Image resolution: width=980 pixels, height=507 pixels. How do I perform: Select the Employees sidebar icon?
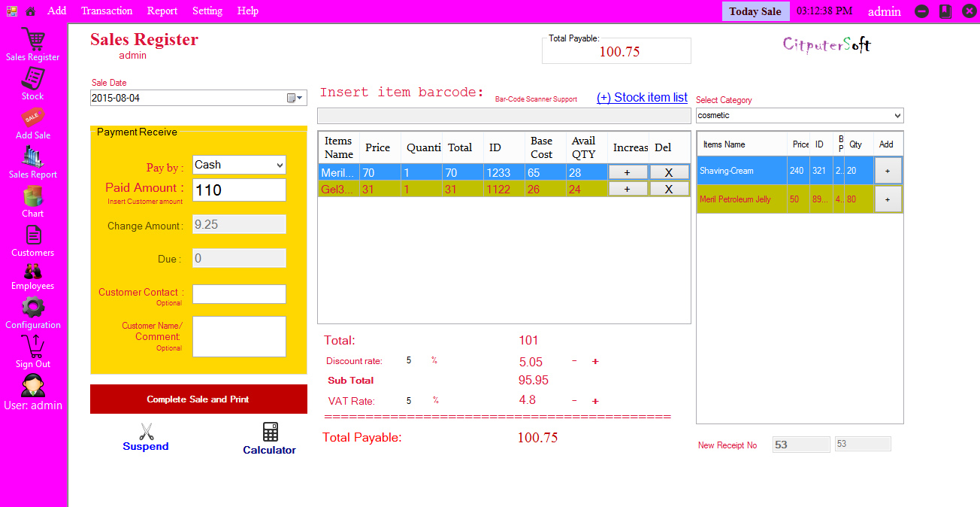(x=32, y=272)
